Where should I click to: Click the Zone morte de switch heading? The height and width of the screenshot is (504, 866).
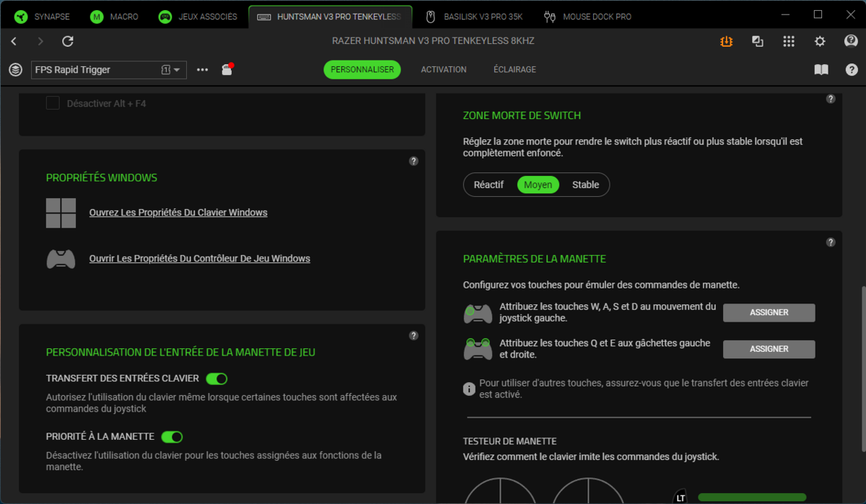[x=522, y=115]
